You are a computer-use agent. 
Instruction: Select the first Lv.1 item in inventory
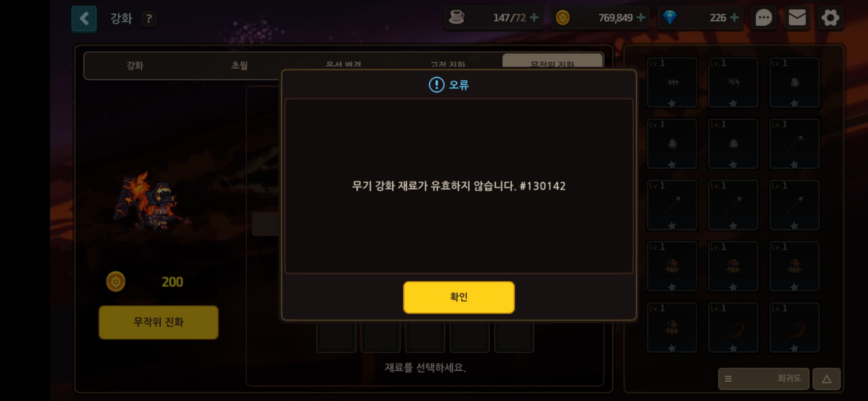[x=672, y=82]
